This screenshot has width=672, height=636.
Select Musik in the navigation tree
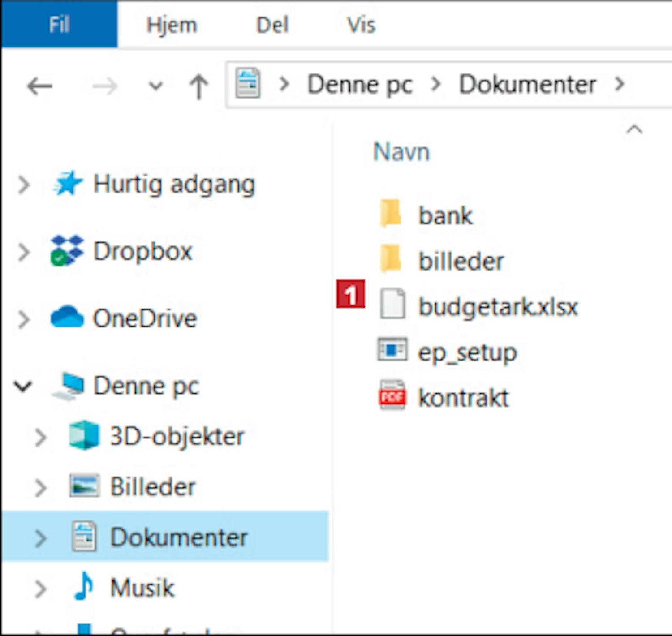coord(142,588)
